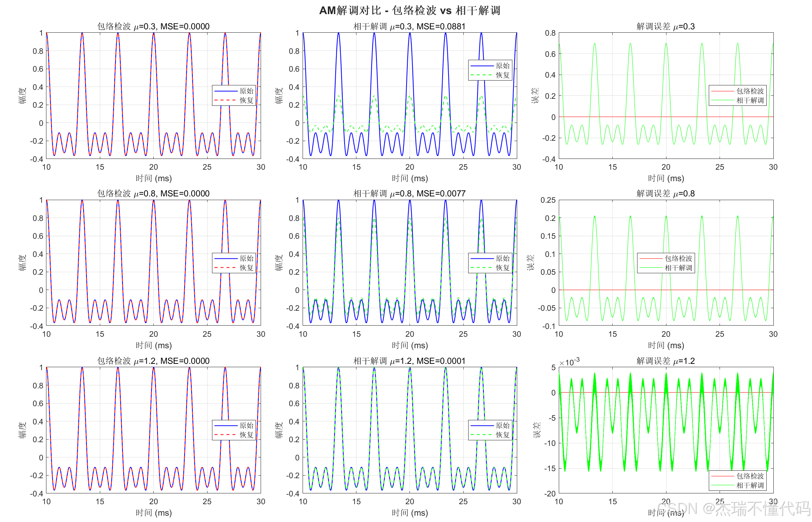Image resolution: width=812 pixels, height=522 pixels.
Task: Click '相干解调' legend entry in 解调误差 μ=1.2 plot
Action: pyautogui.click(x=750, y=485)
